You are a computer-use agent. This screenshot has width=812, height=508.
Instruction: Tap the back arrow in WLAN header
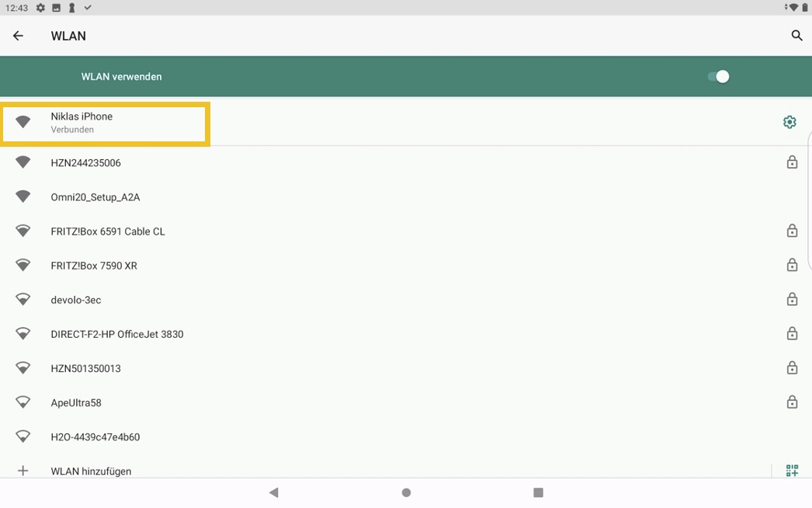(x=18, y=36)
